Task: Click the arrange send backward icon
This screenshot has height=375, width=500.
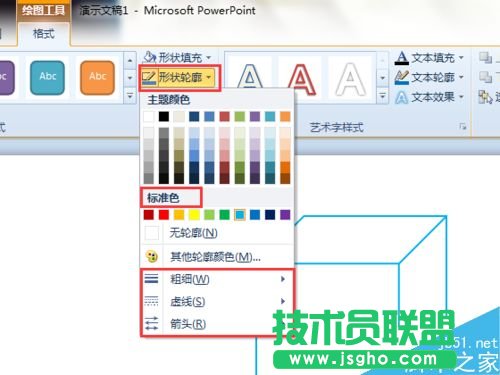Action: tap(485, 77)
